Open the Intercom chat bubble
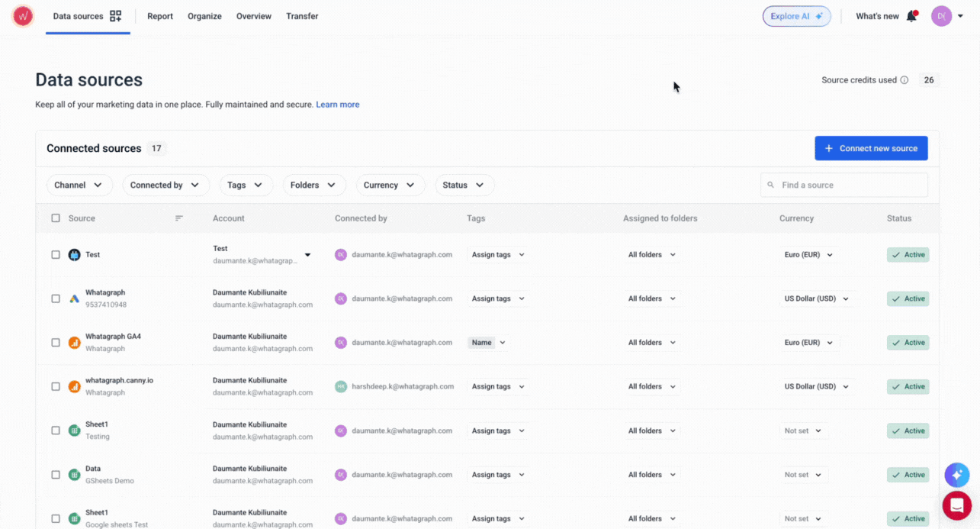 point(956,505)
